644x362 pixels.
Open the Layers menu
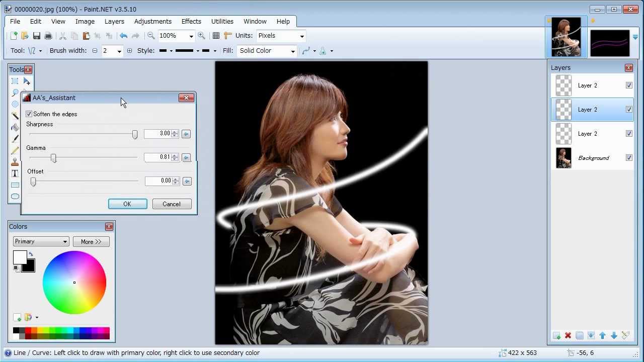tap(114, 22)
